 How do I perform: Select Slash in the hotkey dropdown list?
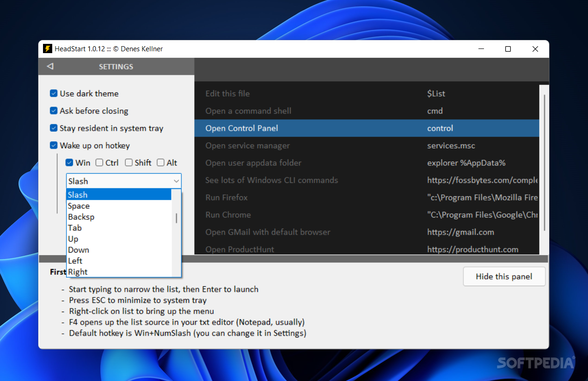click(x=119, y=195)
